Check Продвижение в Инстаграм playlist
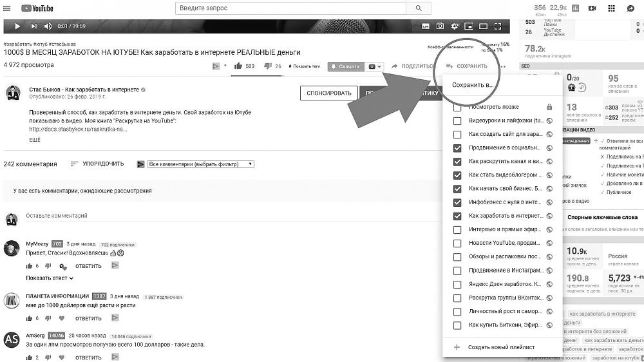Viewport: 644px width, 362px height. click(x=457, y=271)
